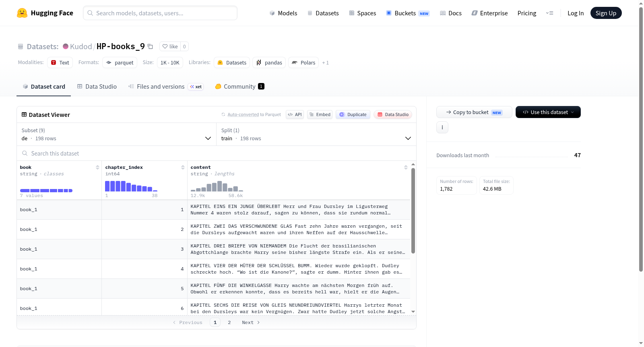
Task: Click the Text modality tag
Action: (x=60, y=62)
